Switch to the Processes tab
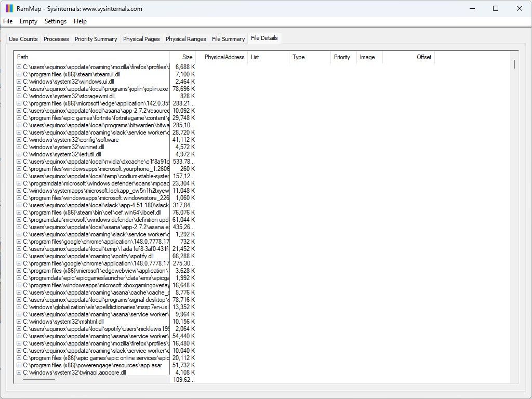 [x=56, y=39]
